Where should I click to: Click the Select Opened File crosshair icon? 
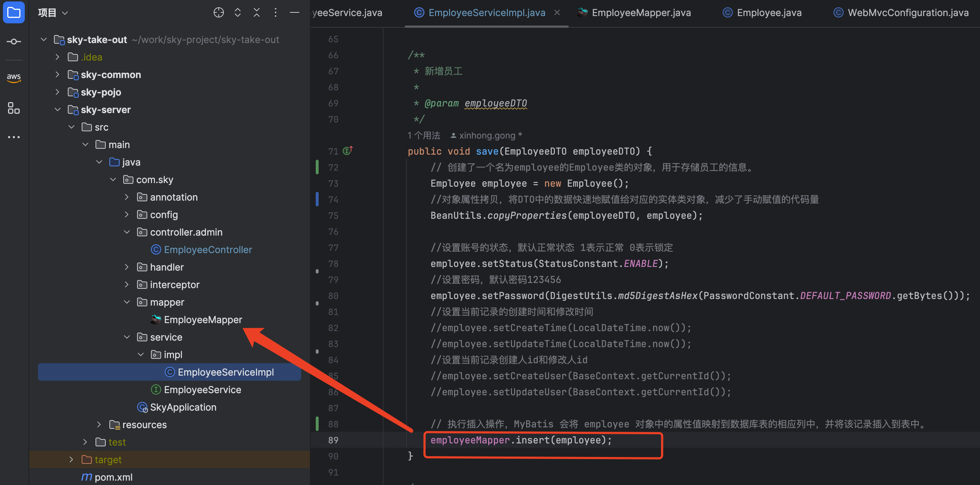pyautogui.click(x=219, y=12)
